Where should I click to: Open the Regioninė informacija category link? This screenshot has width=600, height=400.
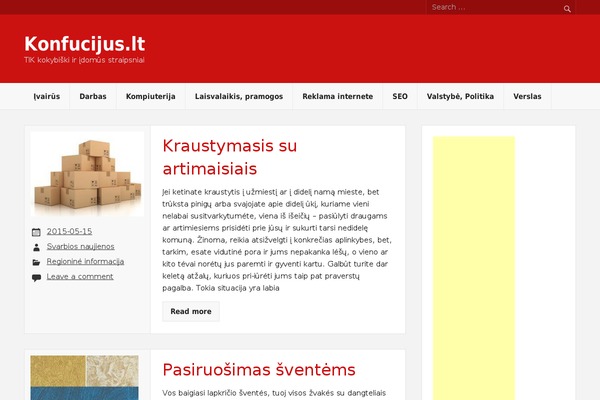click(85, 261)
